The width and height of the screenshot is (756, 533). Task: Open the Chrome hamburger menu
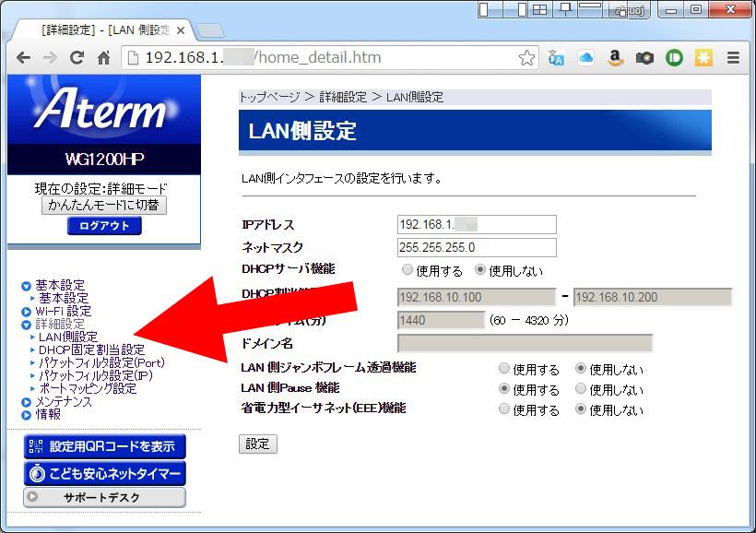pos(733,58)
